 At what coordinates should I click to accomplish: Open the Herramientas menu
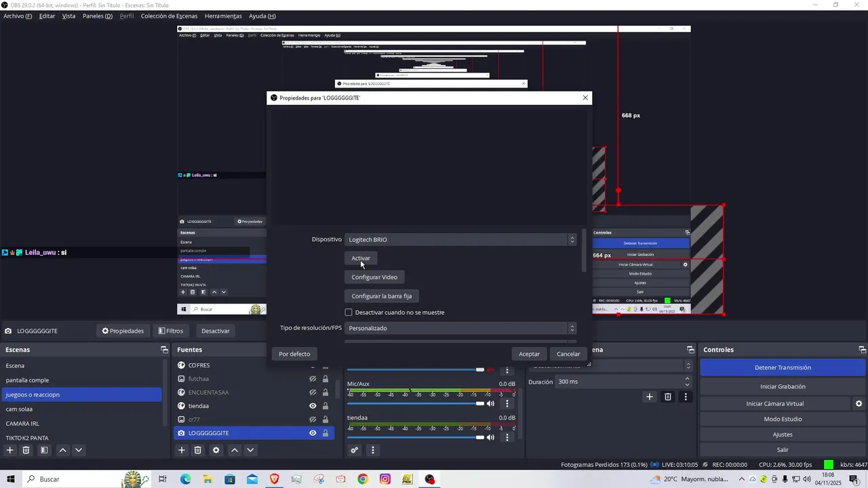click(223, 16)
